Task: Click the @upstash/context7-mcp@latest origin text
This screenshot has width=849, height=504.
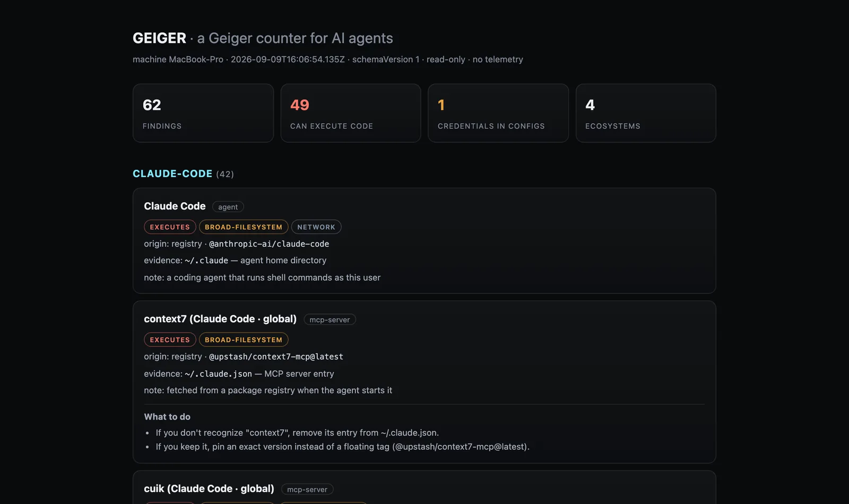Action: click(x=276, y=357)
